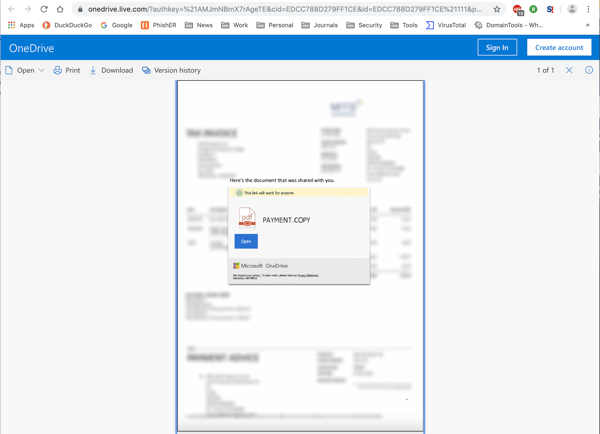Screen dimensions: 600x434
Task: Click the Sign In button
Action: tap(497, 47)
